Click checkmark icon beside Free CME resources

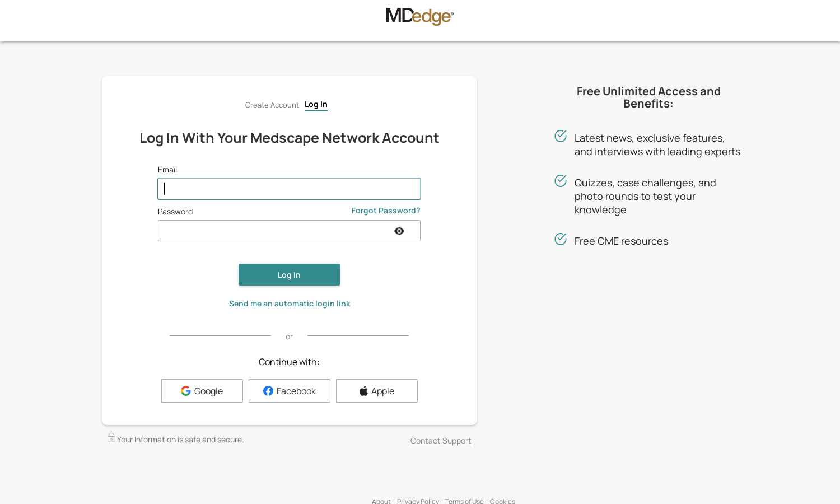pos(561,239)
